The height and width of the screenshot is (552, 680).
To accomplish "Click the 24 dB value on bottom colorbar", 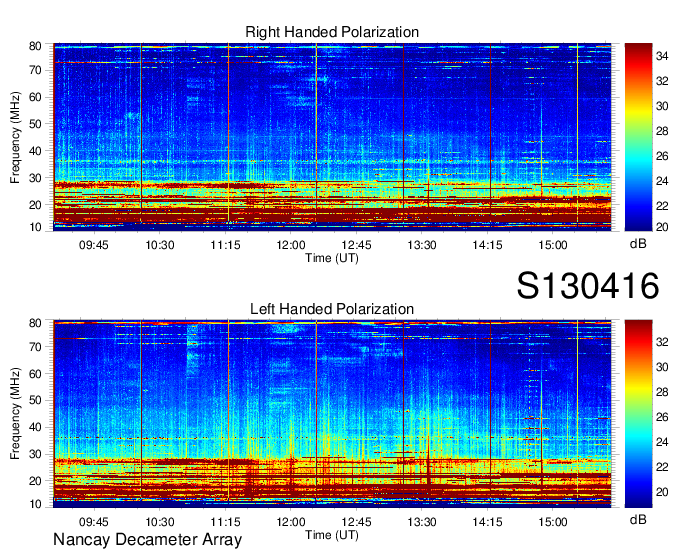I will pyautogui.click(x=662, y=442).
